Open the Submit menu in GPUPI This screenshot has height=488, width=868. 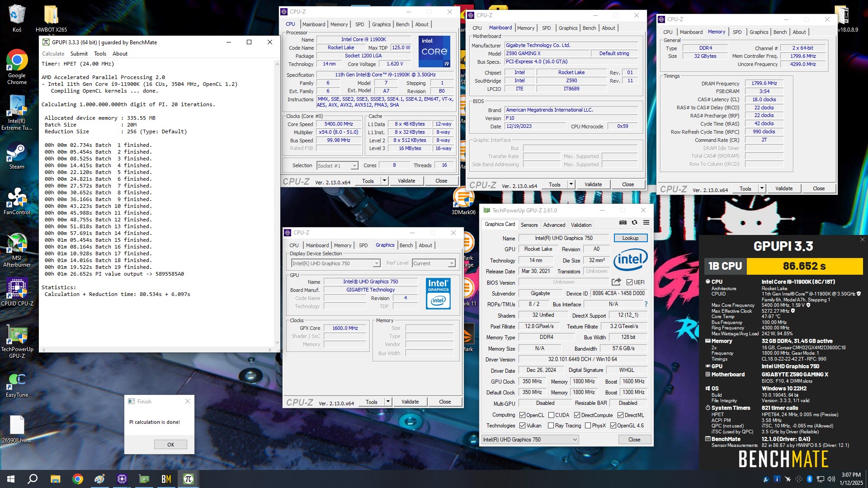click(79, 54)
